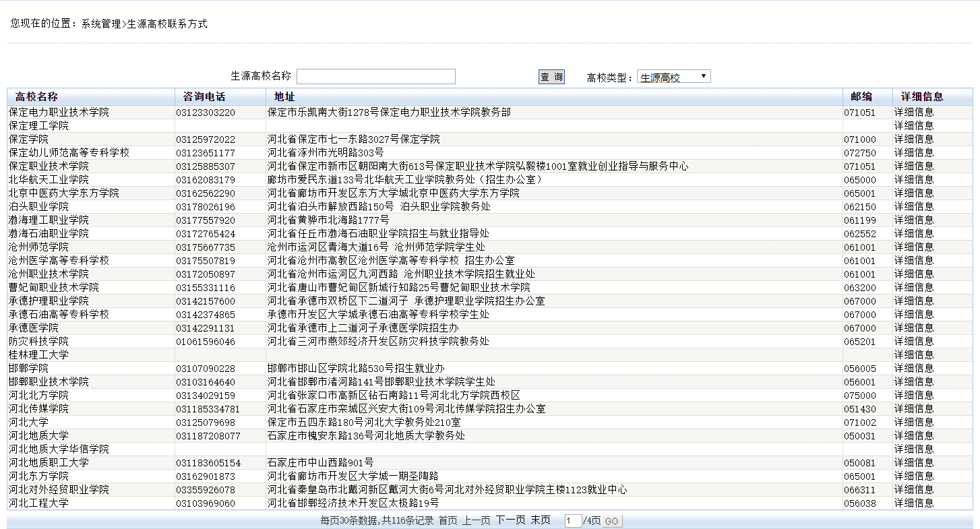Select phone number 03123303220
Viewport: 980px width, 529px height.
click(206, 113)
